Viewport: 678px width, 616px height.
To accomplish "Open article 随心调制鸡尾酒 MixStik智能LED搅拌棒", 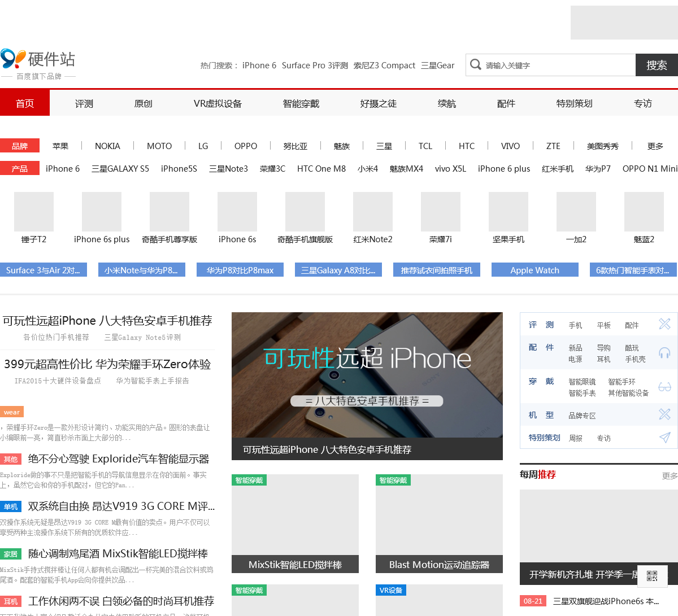I will coord(118,553).
